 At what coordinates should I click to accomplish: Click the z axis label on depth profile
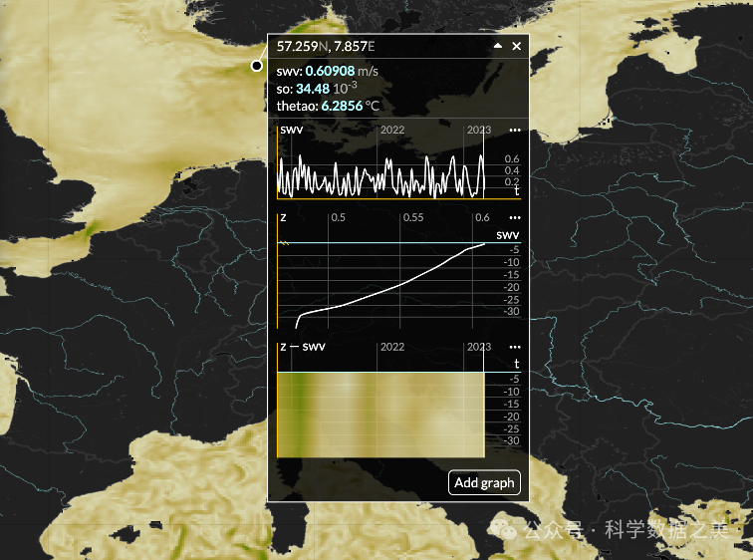284,217
